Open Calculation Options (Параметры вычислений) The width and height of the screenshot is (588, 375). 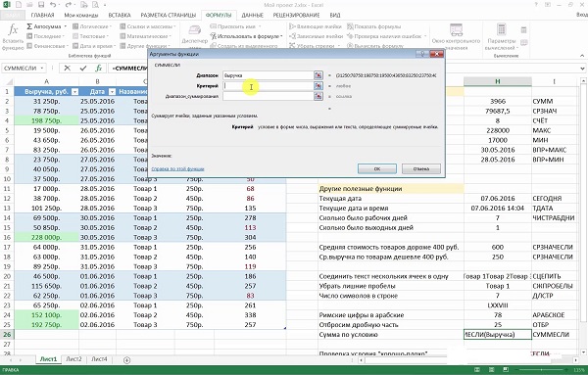point(502,36)
